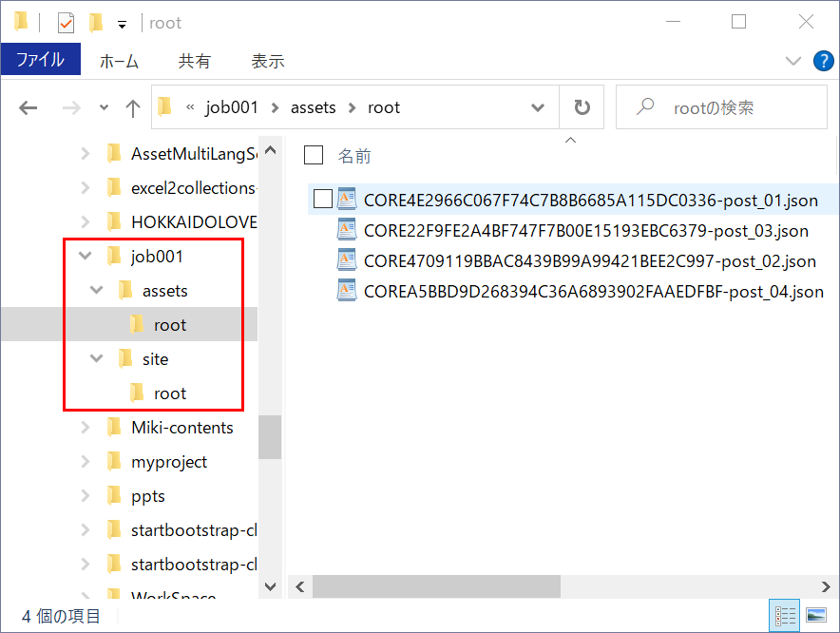This screenshot has width=840, height=633.
Task: Click the rootの検索 search field
Action: pos(721,107)
